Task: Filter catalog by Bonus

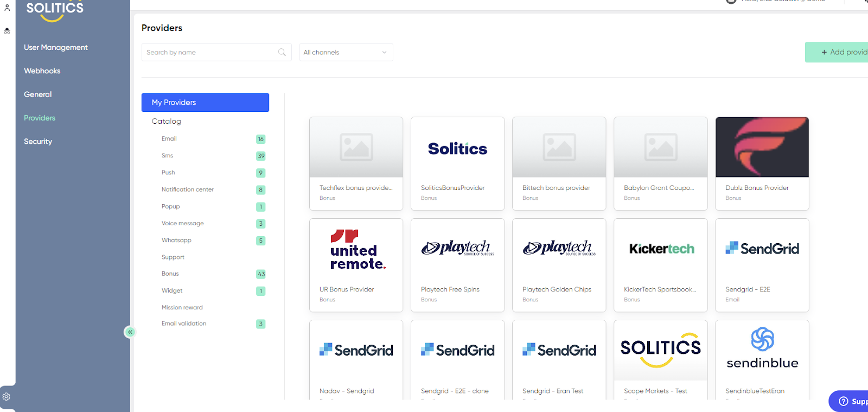Action: pyautogui.click(x=170, y=274)
